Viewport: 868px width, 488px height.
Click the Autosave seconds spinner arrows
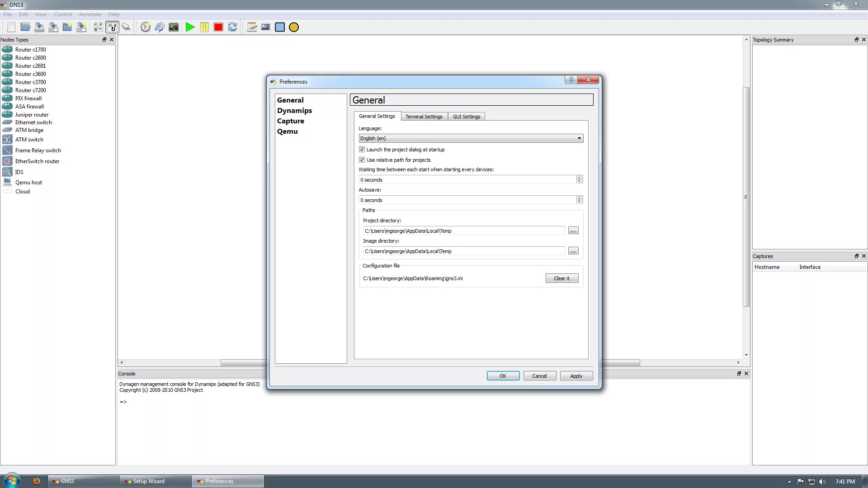[579, 200]
